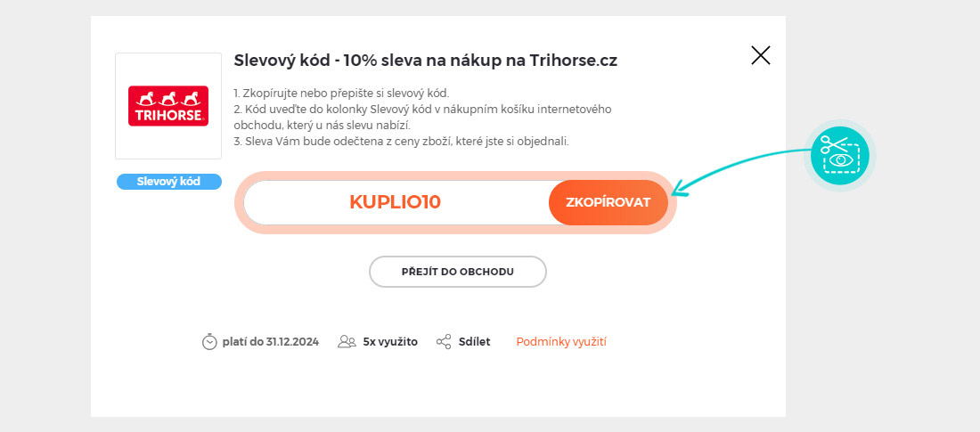This screenshot has width=980, height=432.
Task: Click the Trihorse logo thumbnail
Action: (x=168, y=105)
